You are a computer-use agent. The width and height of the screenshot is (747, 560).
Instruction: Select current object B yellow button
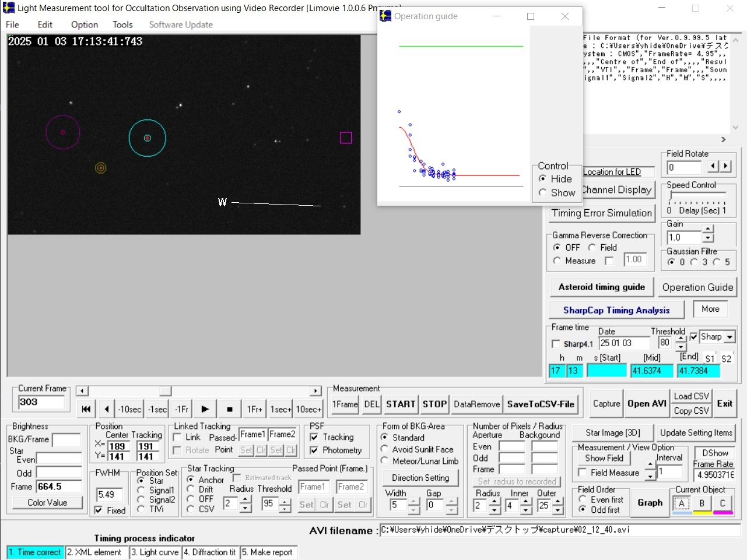[702, 503]
